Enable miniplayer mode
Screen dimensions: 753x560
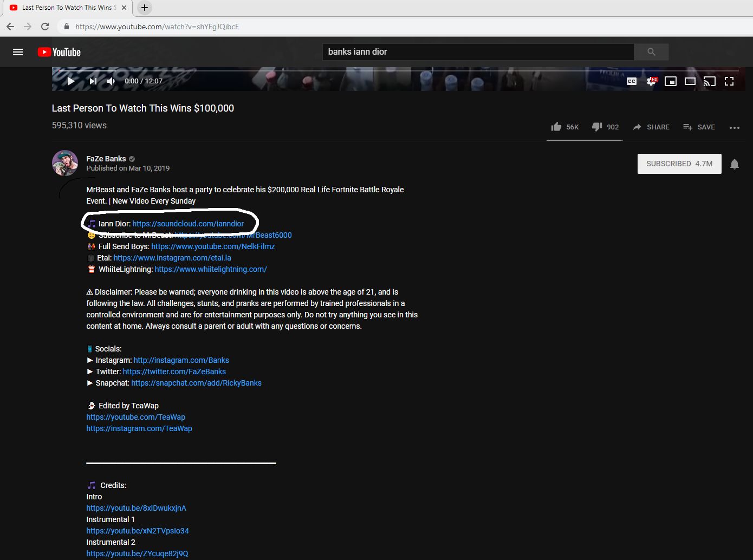click(671, 81)
